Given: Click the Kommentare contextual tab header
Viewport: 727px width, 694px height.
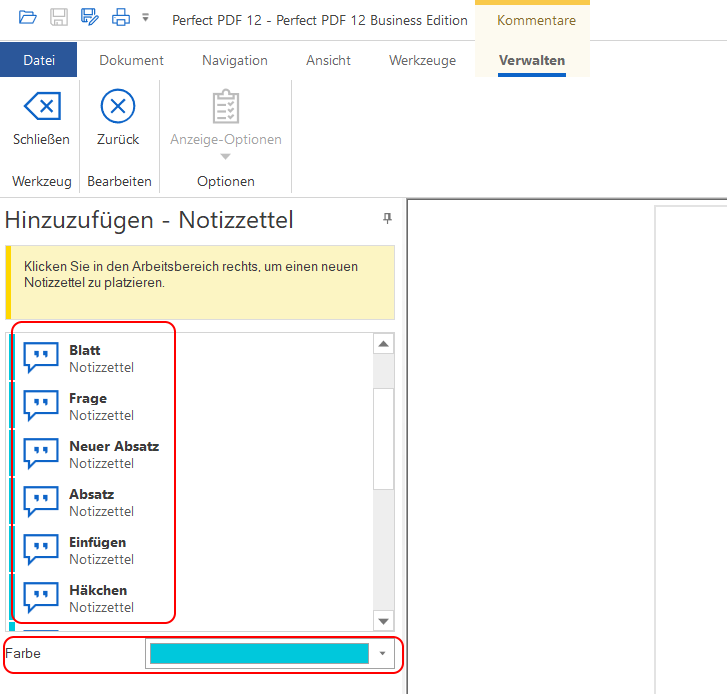Looking at the screenshot, I should pyautogui.click(x=536, y=20).
